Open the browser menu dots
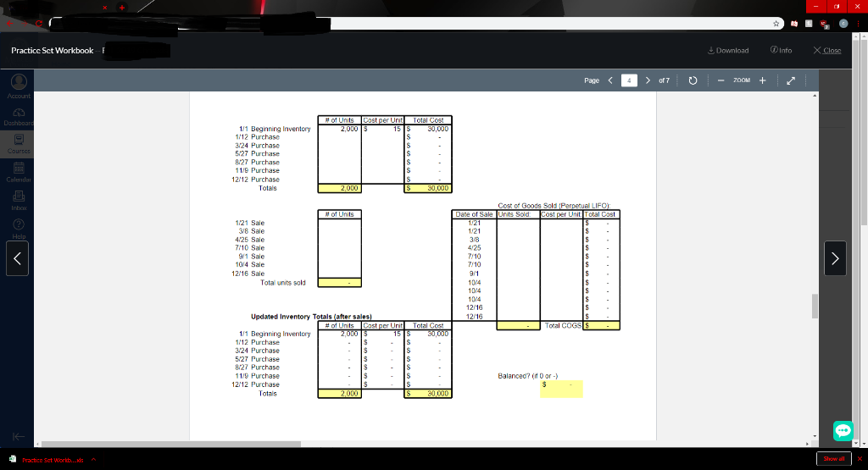The image size is (868, 470). 858,23
